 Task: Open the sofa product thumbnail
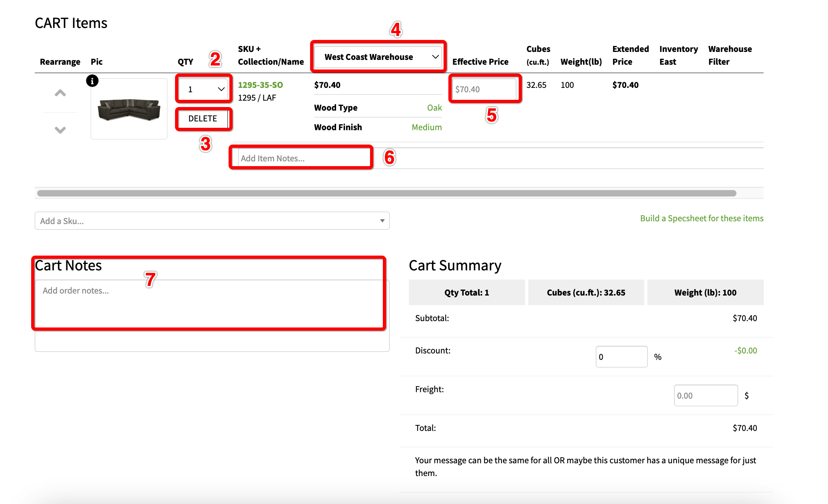(129, 109)
